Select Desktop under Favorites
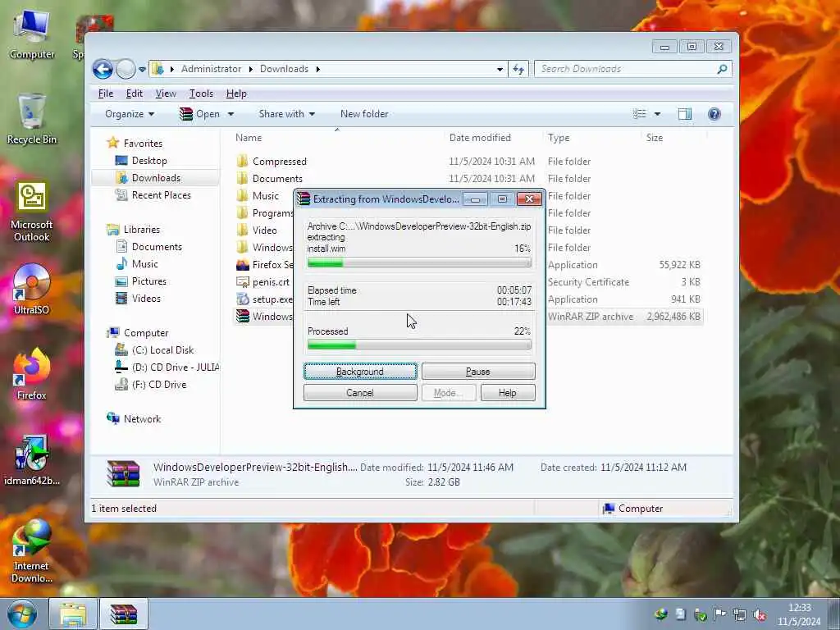The image size is (840, 630). point(141,161)
